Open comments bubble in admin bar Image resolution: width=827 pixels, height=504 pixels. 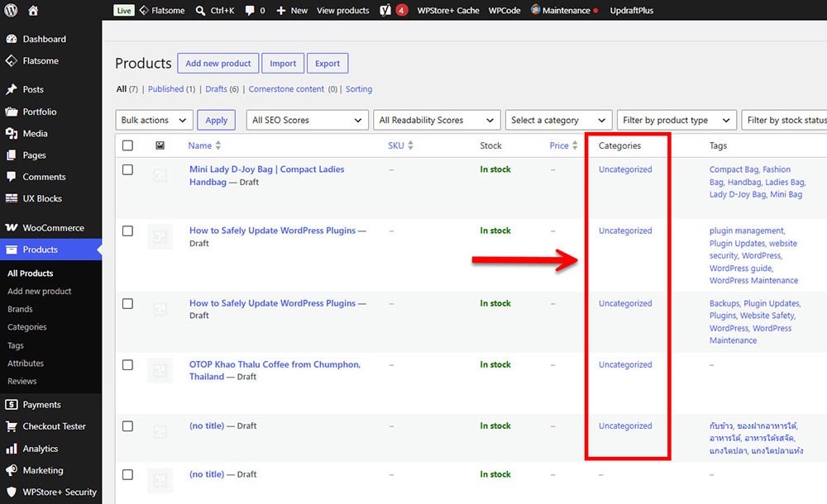click(x=250, y=10)
